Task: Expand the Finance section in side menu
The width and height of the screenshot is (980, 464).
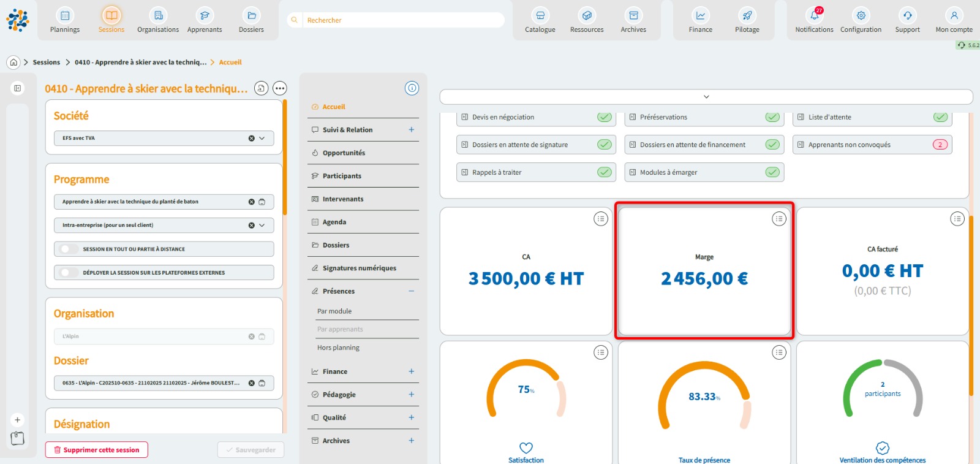Action: point(411,371)
